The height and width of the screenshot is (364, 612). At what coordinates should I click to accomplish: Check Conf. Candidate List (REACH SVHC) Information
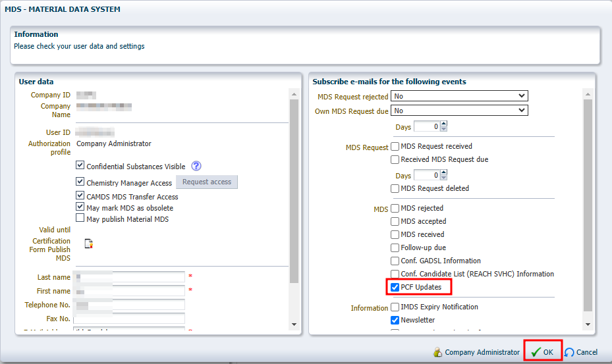click(395, 274)
